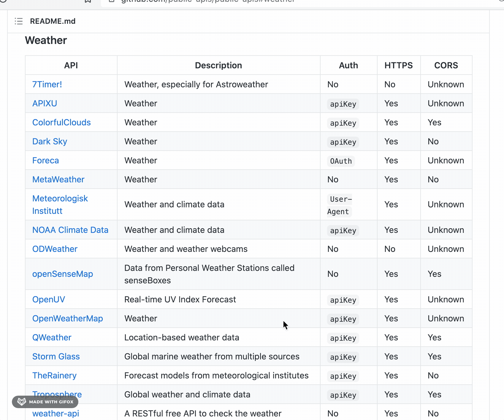
Task: Open the OpenUV link
Action: click(49, 299)
